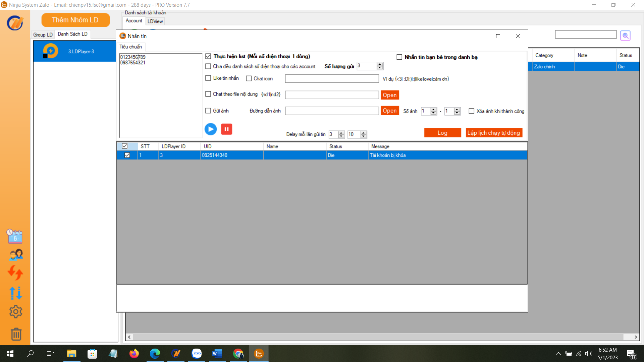Click the Log button
This screenshot has height=362, width=644.
pos(443,133)
